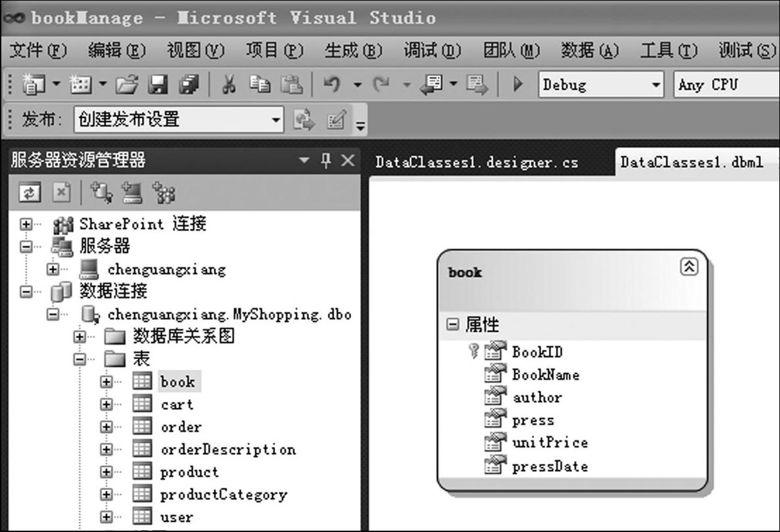This screenshot has height=532, width=780.
Task: Close the Server Explorer panel
Action: point(348,160)
